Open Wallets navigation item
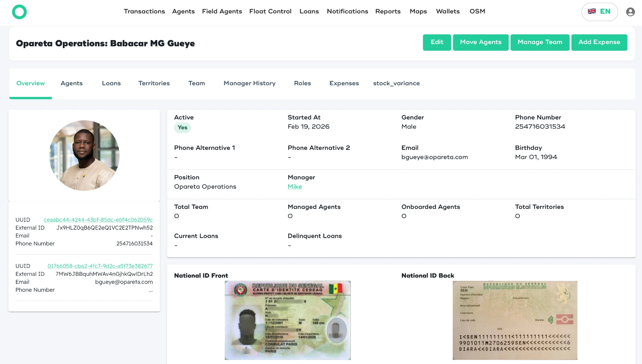This screenshot has height=364, width=642. pos(448,11)
